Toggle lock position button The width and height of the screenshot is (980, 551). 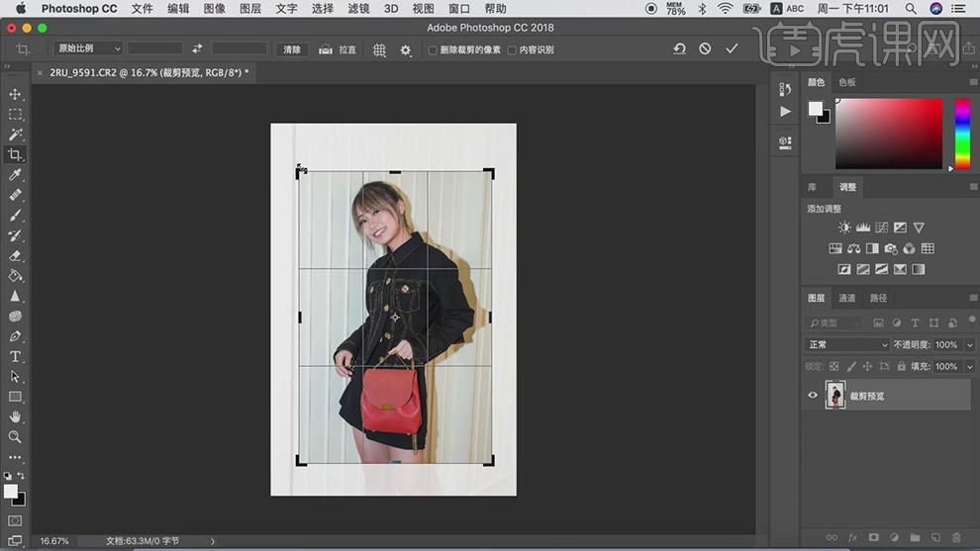(867, 367)
